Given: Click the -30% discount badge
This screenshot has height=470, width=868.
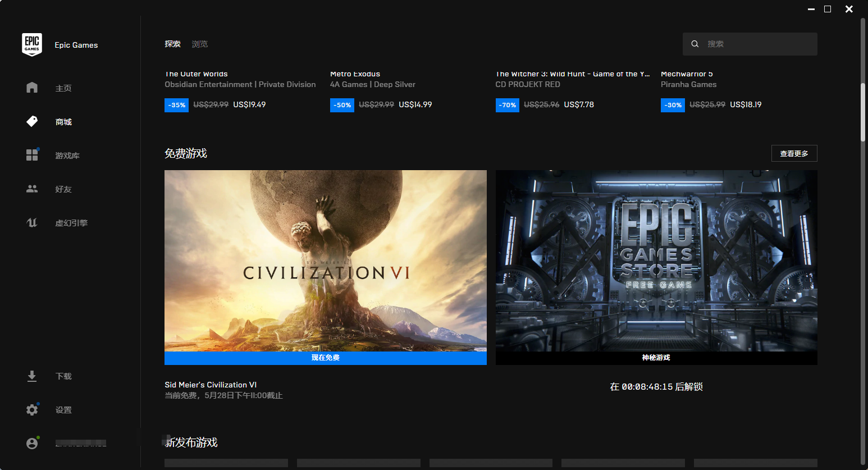Looking at the screenshot, I should 673,105.
